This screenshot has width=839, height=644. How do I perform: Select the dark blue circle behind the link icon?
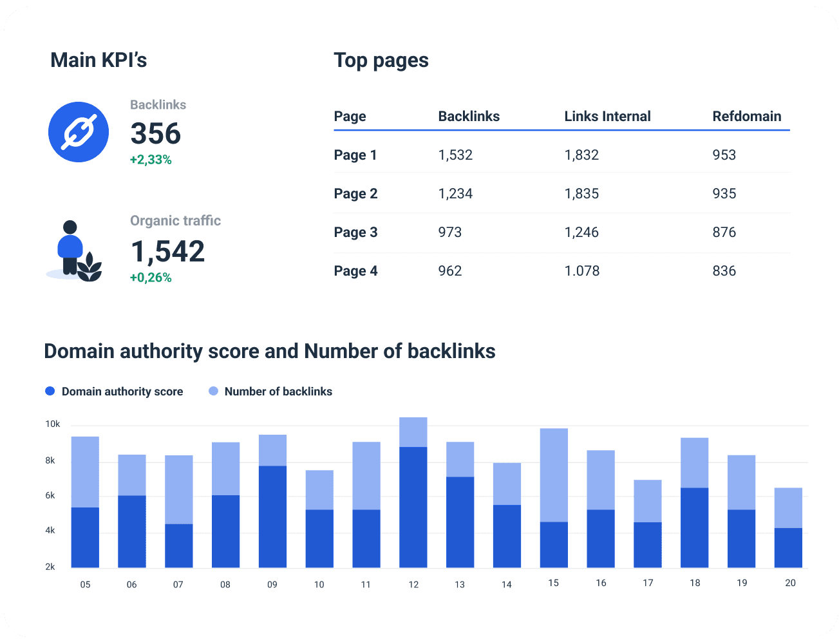[x=79, y=131]
